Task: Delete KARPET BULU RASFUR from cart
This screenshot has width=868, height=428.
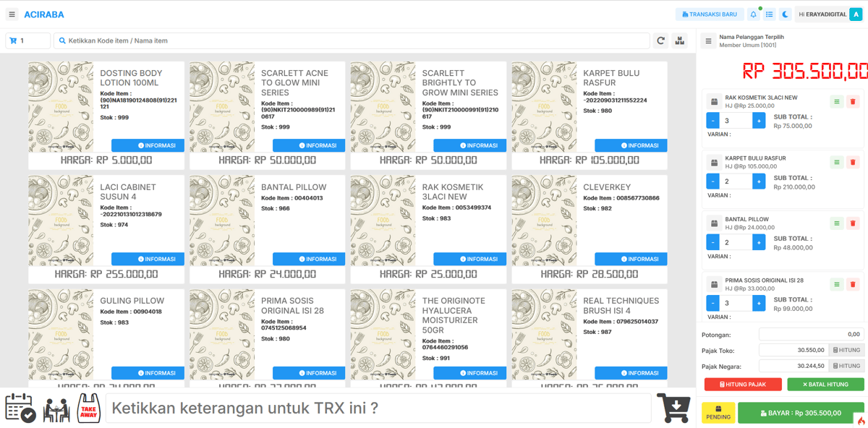Action: pos(853,163)
